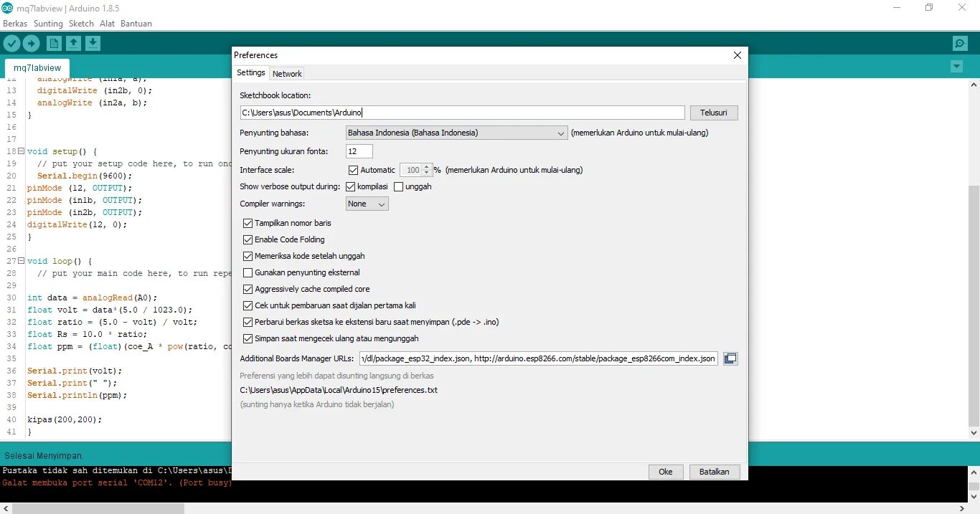The width and height of the screenshot is (980, 514).
Task: Click the Verify sketch checkmark icon
Action: coord(11,44)
